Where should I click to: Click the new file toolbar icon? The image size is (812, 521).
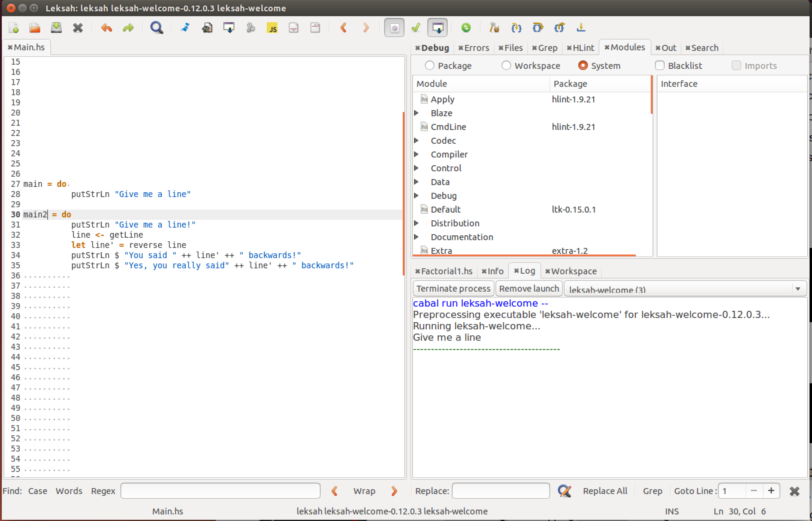[x=14, y=28]
